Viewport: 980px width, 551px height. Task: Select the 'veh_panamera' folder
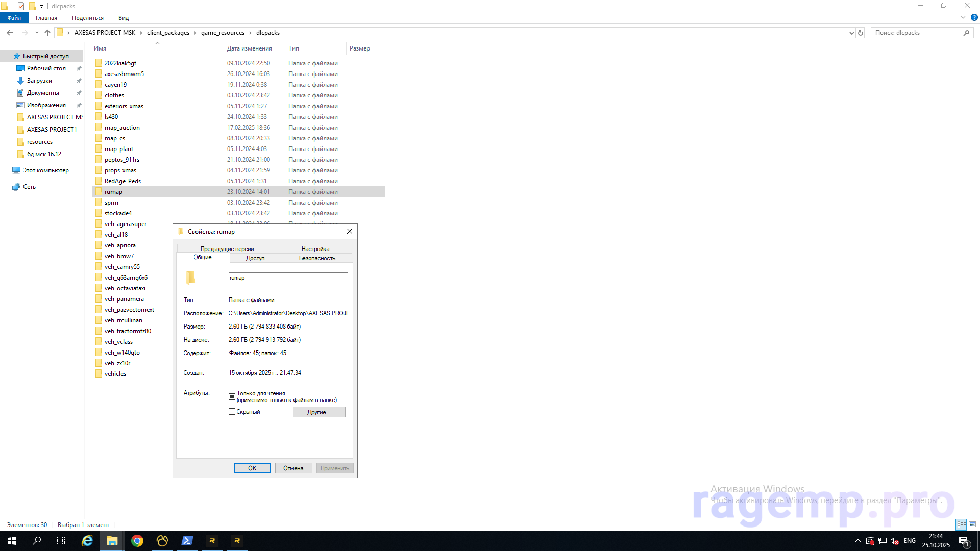[x=124, y=299]
